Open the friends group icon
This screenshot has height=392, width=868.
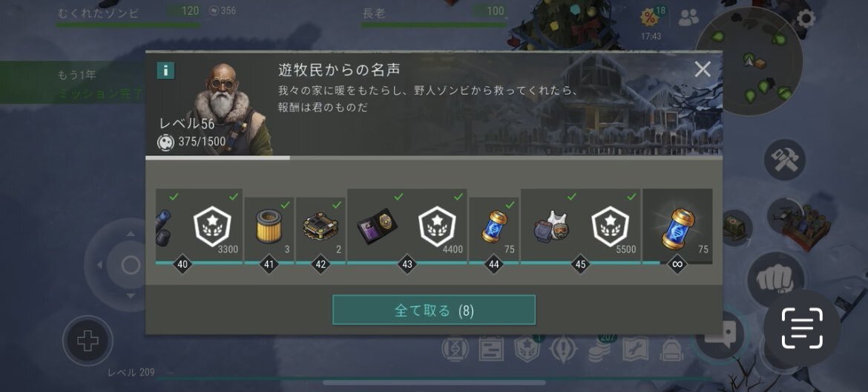pyautogui.click(x=688, y=18)
